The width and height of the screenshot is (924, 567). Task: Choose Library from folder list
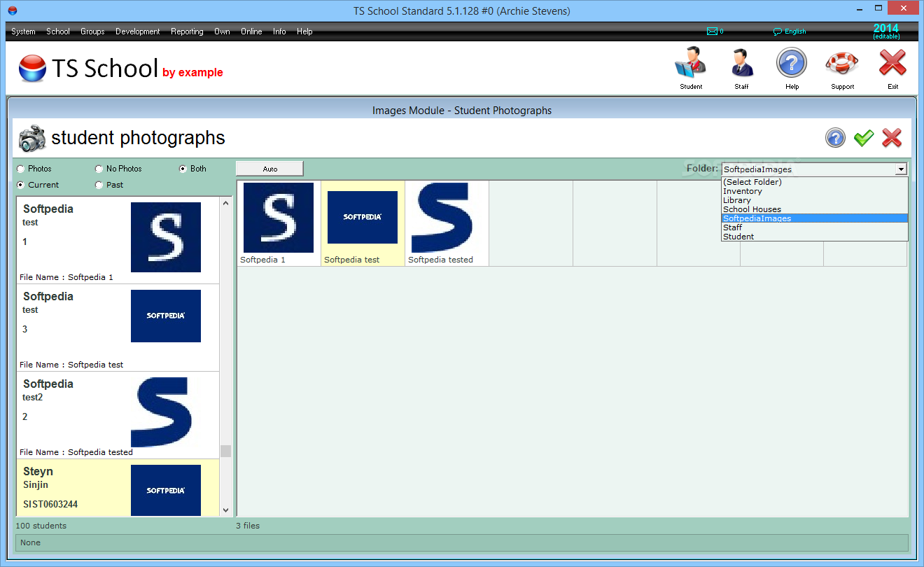pyautogui.click(x=815, y=200)
